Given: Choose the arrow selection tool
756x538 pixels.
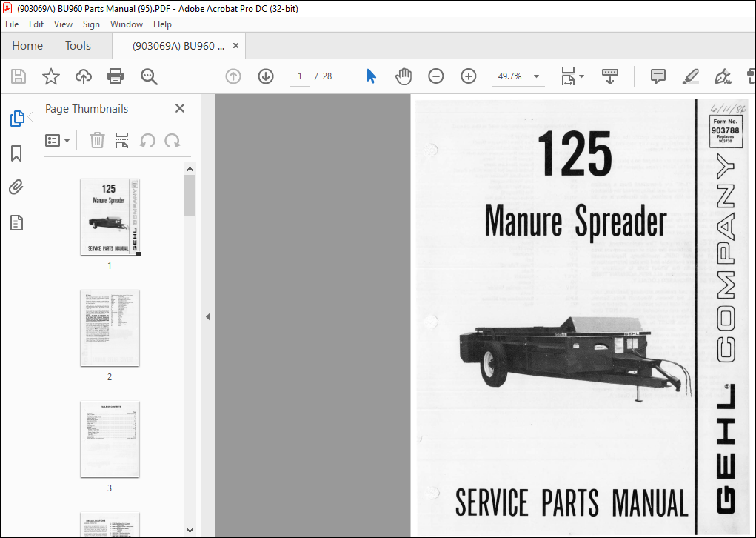Looking at the screenshot, I should [371, 76].
